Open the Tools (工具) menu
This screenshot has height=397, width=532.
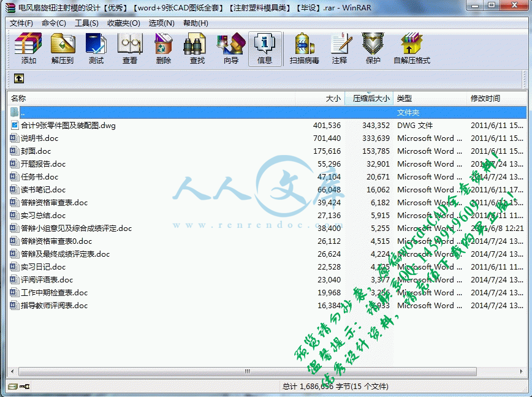(86, 23)
